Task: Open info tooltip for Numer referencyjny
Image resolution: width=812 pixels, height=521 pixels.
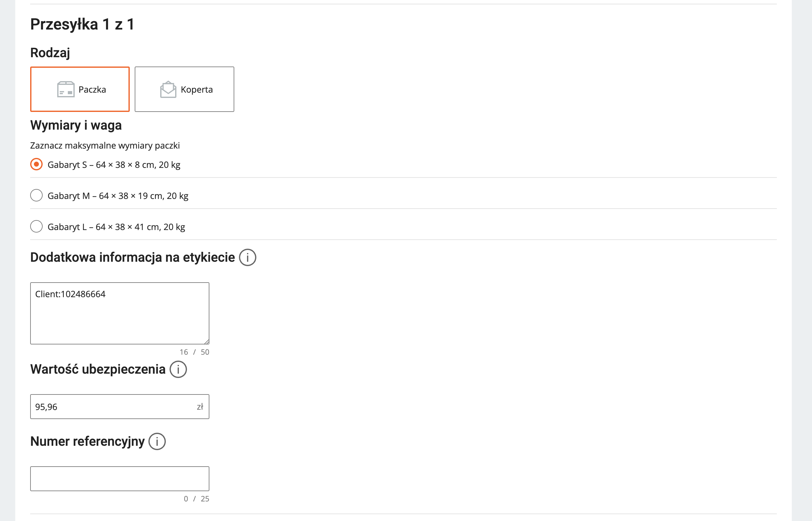Action: click(157, 441)
